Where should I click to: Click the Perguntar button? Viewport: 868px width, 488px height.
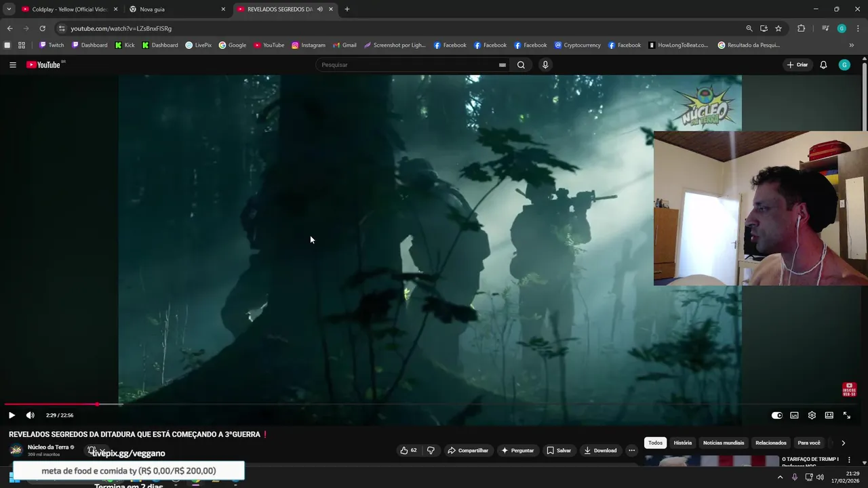517,451
